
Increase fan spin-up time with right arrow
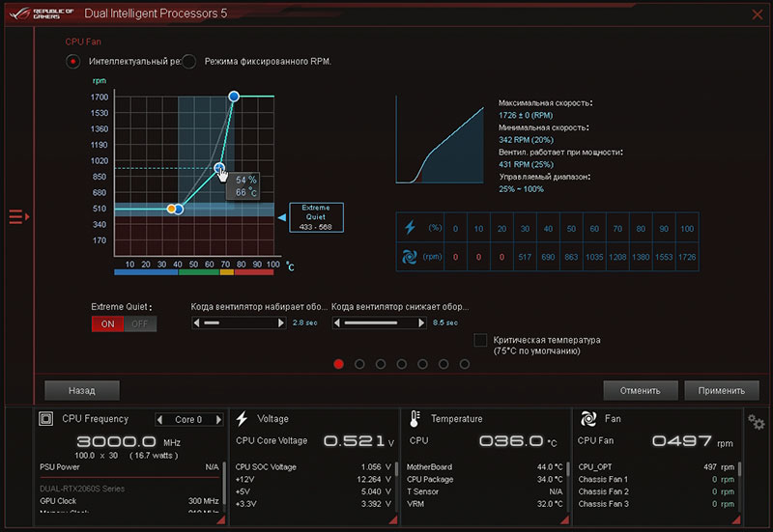pyautogui.click(x=281, y=323)
